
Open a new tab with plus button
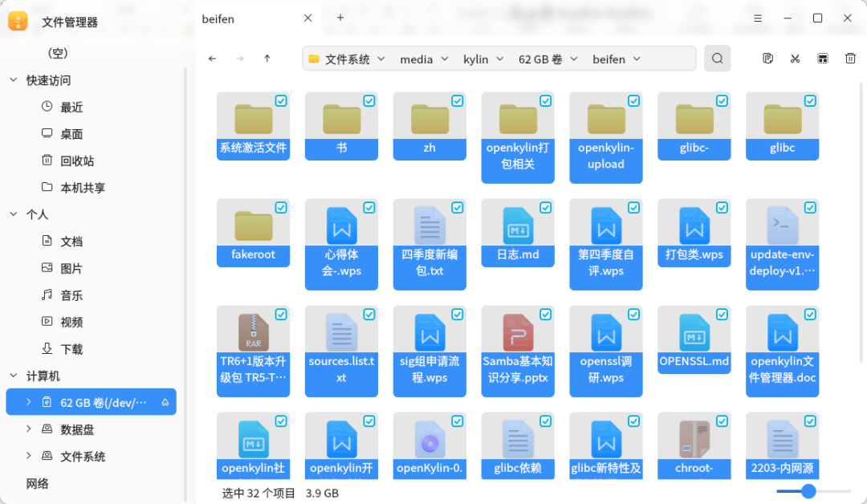coord(340,18)
